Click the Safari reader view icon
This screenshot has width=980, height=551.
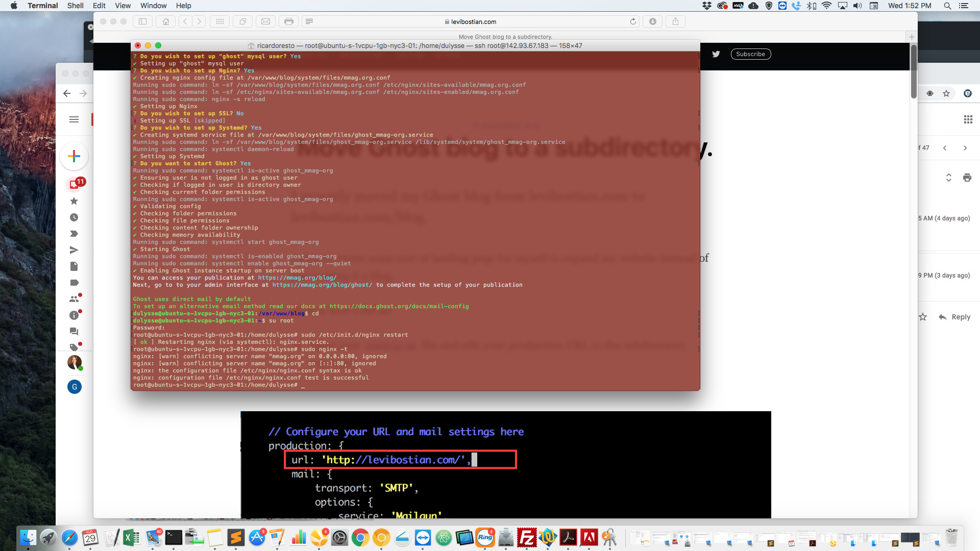tap(309, 21)
